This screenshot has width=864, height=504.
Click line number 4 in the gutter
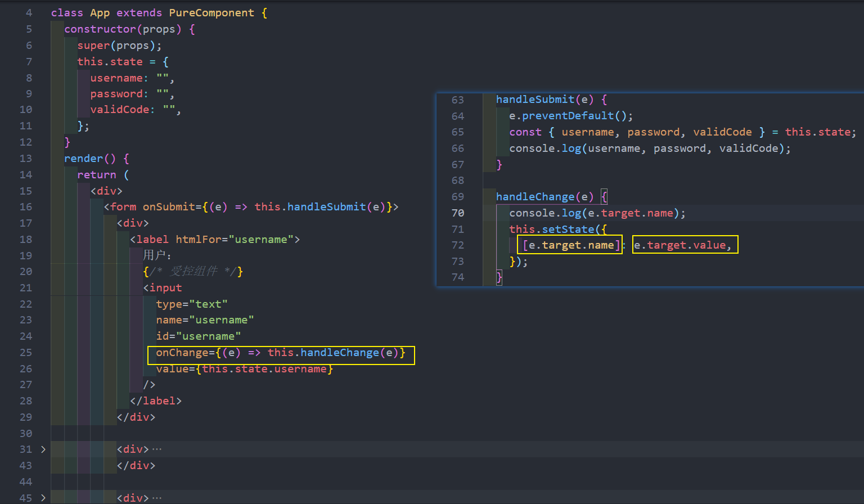[x=29, y=13]
